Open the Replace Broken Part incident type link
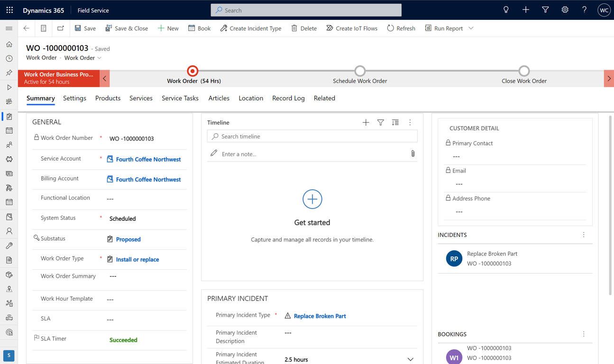 320,316
